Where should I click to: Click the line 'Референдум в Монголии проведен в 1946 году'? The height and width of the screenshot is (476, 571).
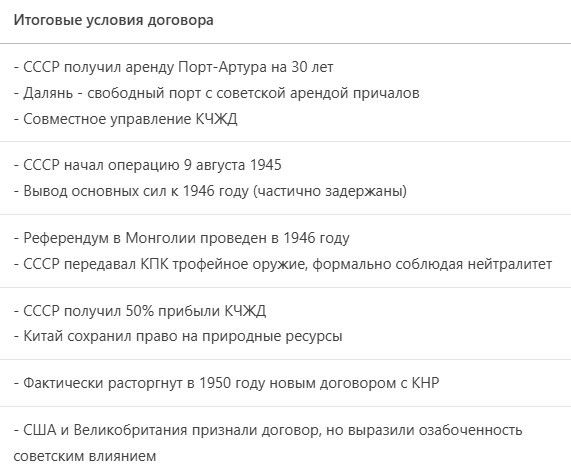181,238
